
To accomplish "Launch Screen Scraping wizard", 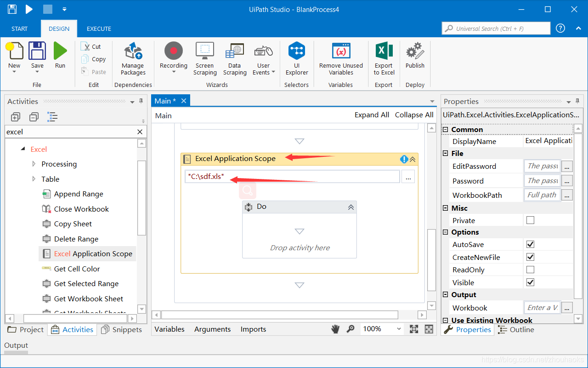I will (205, 58).
